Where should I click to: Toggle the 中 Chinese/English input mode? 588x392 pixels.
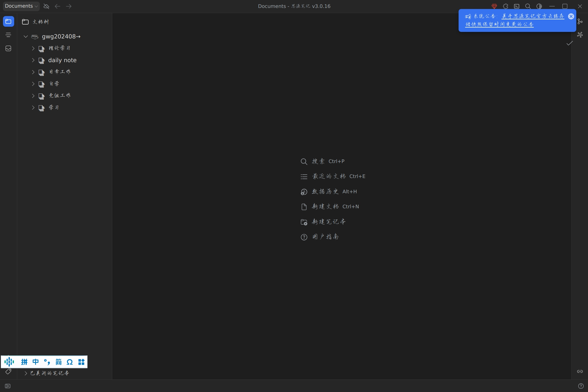coord(36,362)
